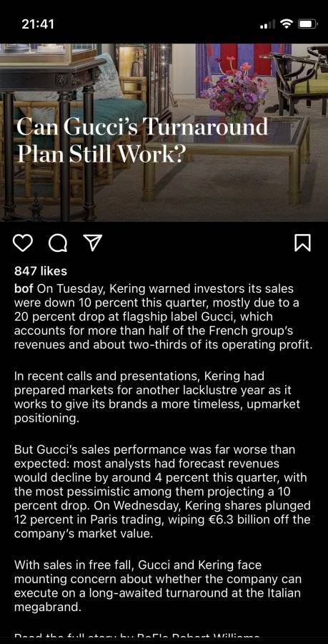Tap the battery icon in the status bar

click(x=307, y=24)
